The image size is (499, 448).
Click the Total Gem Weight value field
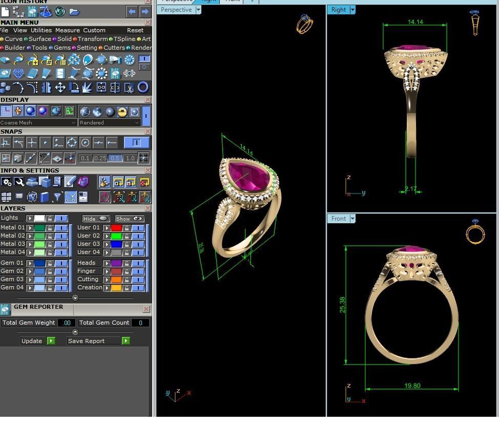67,323
